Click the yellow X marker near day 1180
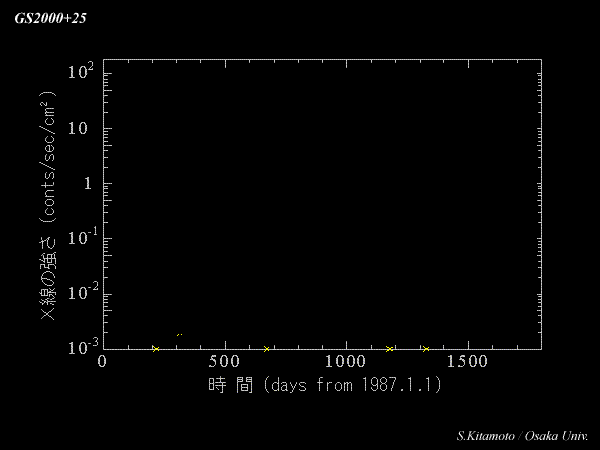 point(389,349)
